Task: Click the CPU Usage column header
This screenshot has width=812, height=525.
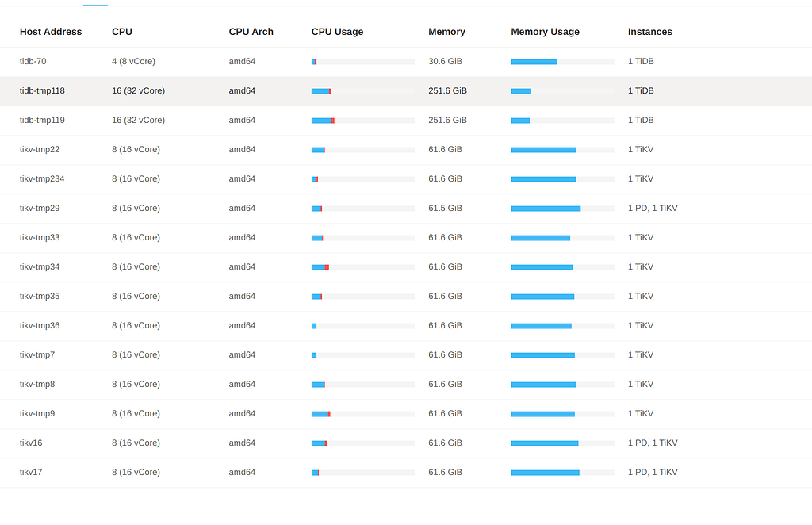Action: coord(337,32)
